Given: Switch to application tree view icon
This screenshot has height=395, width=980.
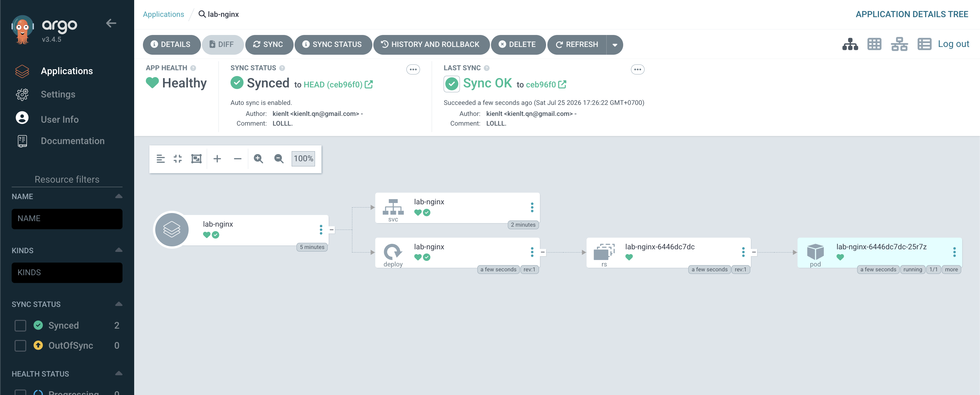Looking at the screenshot, I should coord(850,44).
